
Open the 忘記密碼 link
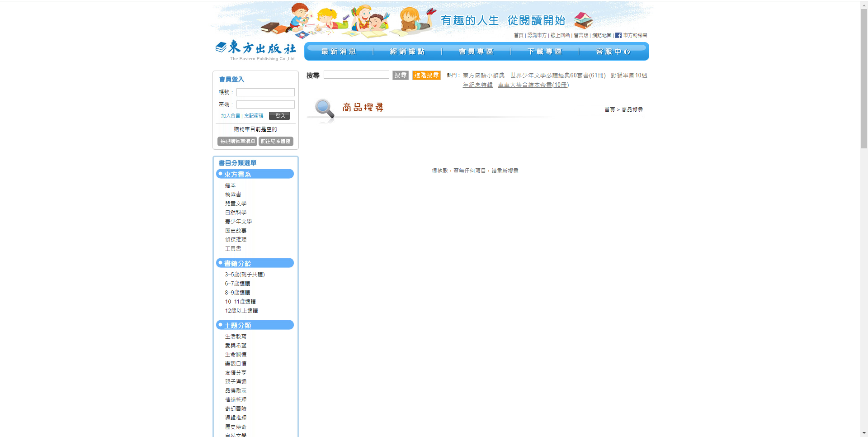click(254, 116)
